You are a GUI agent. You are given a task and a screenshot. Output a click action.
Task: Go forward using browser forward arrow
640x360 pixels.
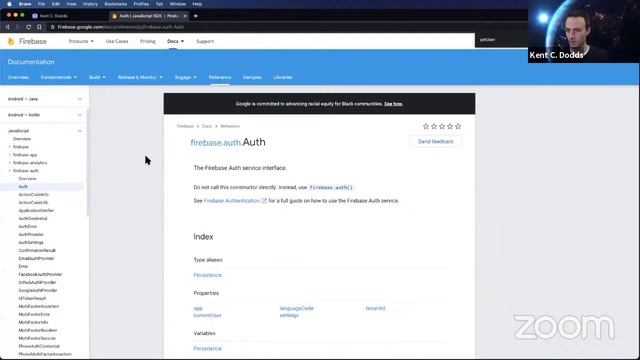point(17,27)
